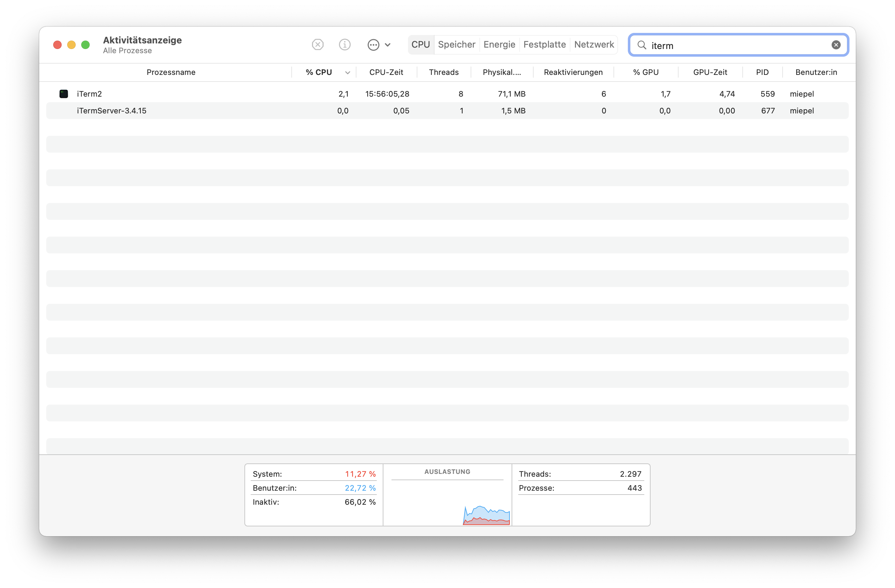Viewport: 895px width, 588px height.
Task: Click the iTerm2 app icon in list
Action: (x=64, y=93)
